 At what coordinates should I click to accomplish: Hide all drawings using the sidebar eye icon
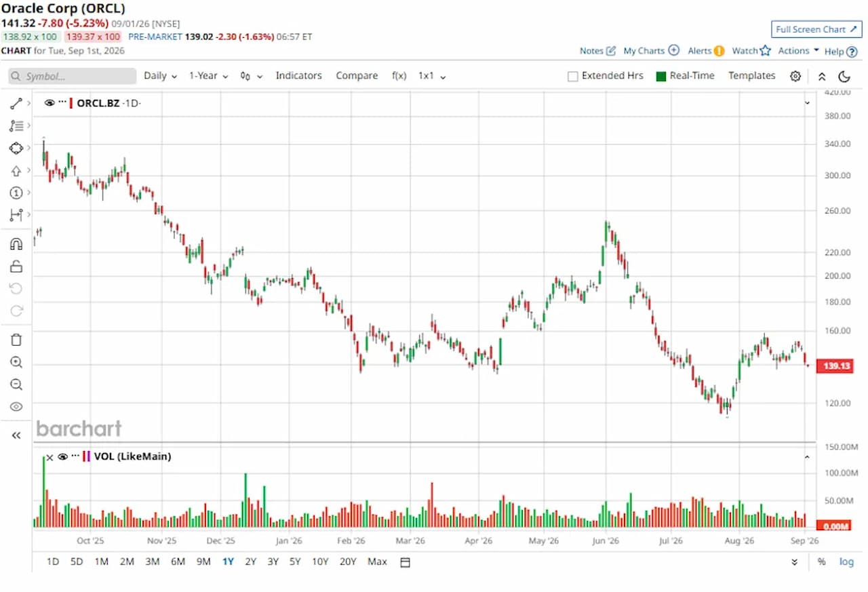pyautogui.click(x=16, y=407)
